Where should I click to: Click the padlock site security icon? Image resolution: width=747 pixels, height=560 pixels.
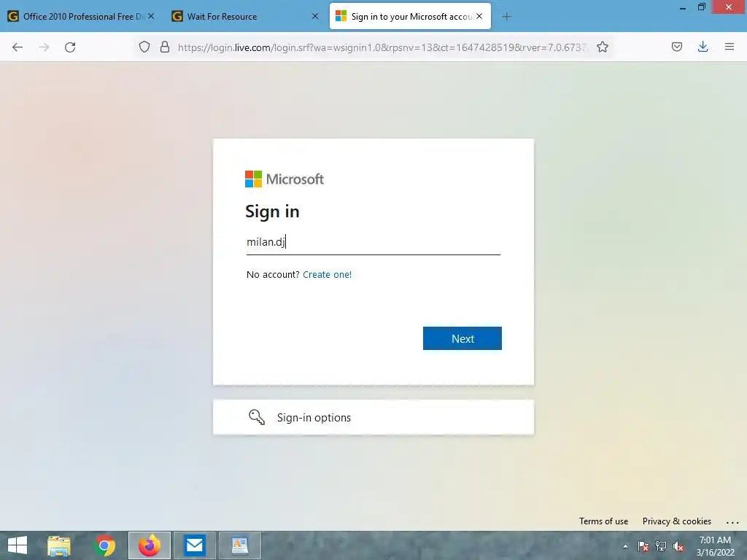[x=165, y=47]
